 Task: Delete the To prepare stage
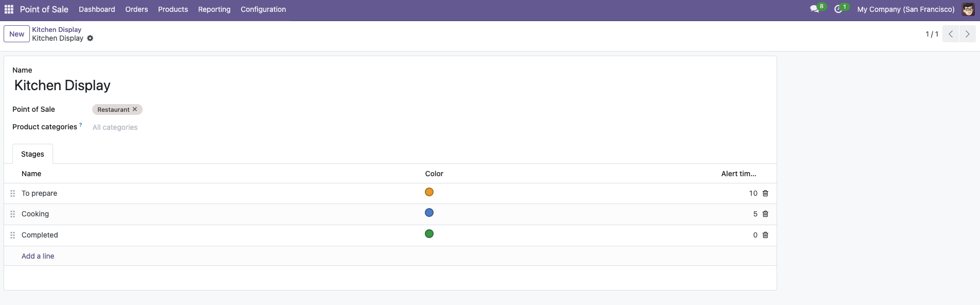765,193
